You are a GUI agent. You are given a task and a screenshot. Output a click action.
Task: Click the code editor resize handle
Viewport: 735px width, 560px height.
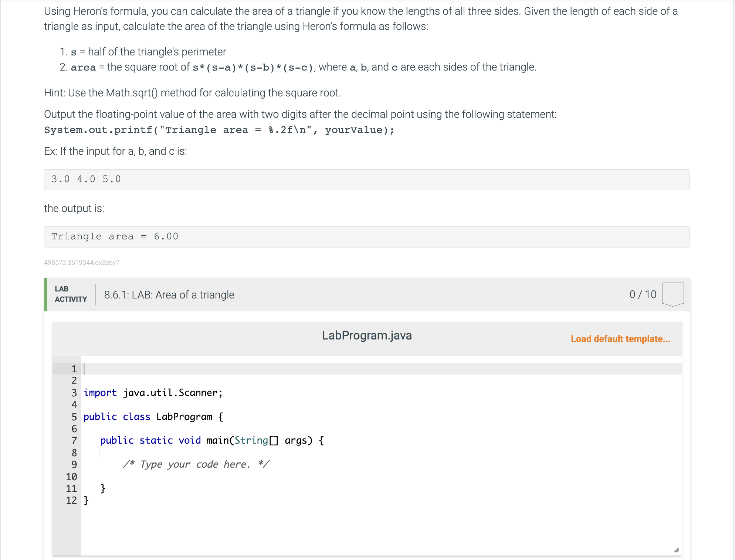(676, 550)
